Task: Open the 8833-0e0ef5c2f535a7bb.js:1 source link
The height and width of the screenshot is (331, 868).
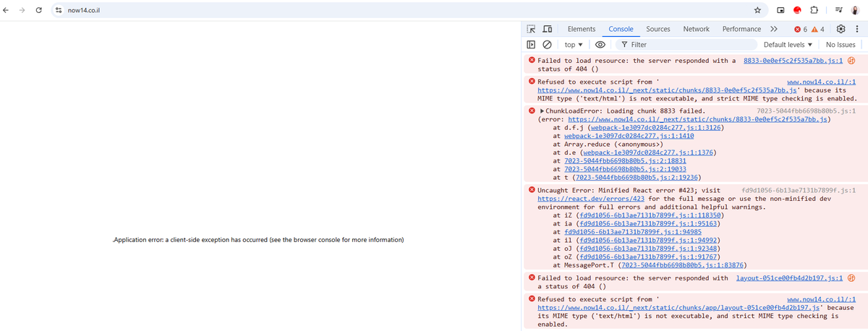Action: 793,61
